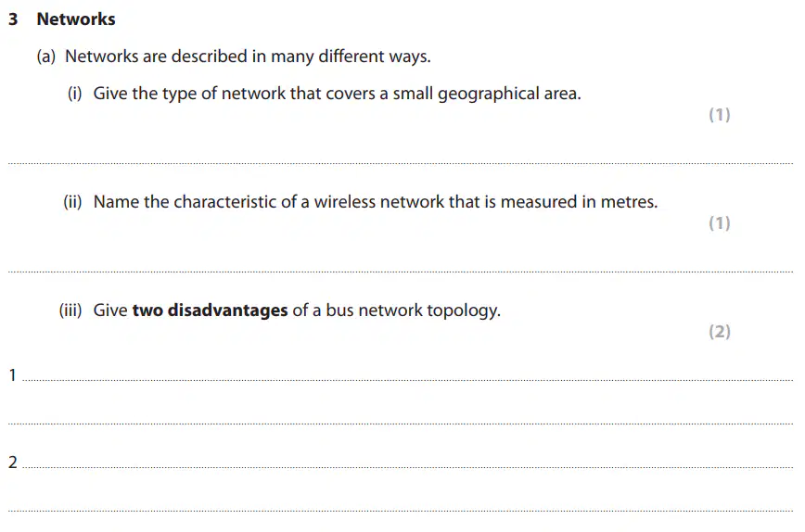The image size is (805, 532).
Task: Click the (i) sub-question label
Action: click(74, 94)
